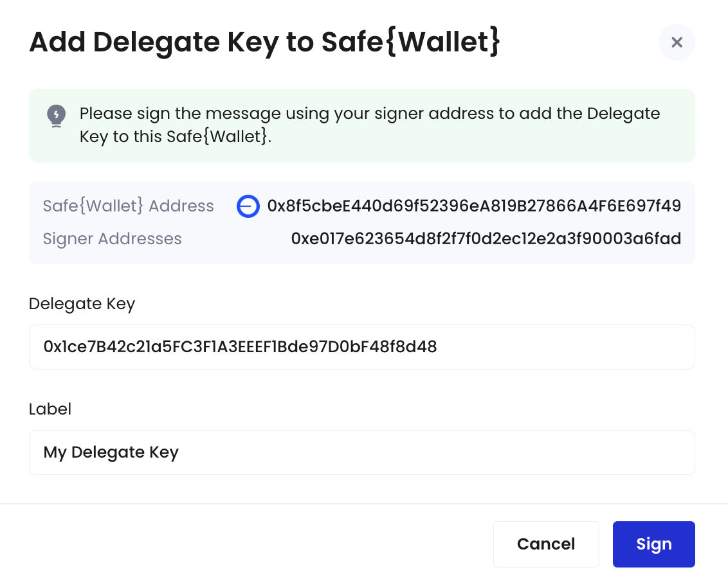Place cursor in "My Delegate Key" text

point(111,452)
